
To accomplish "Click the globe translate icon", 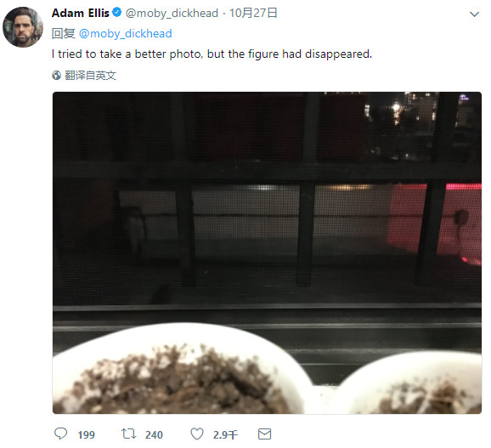I will coord(57,75).
